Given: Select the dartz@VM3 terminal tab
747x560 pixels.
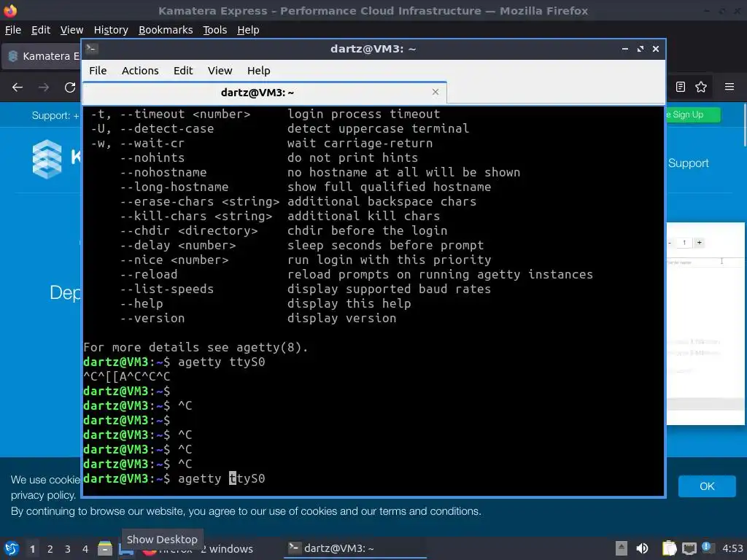Looking at the screenshot, I should click(264, 93).
